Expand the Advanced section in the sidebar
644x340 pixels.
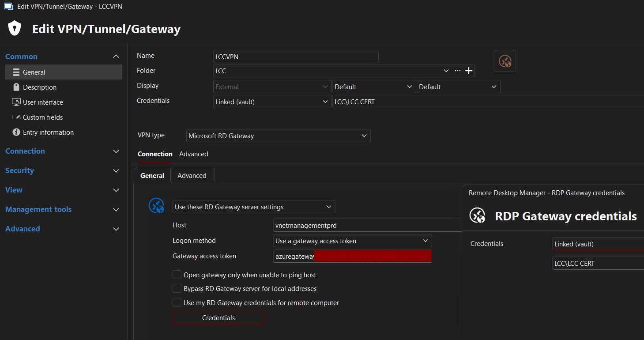click(x=116, y=229)
